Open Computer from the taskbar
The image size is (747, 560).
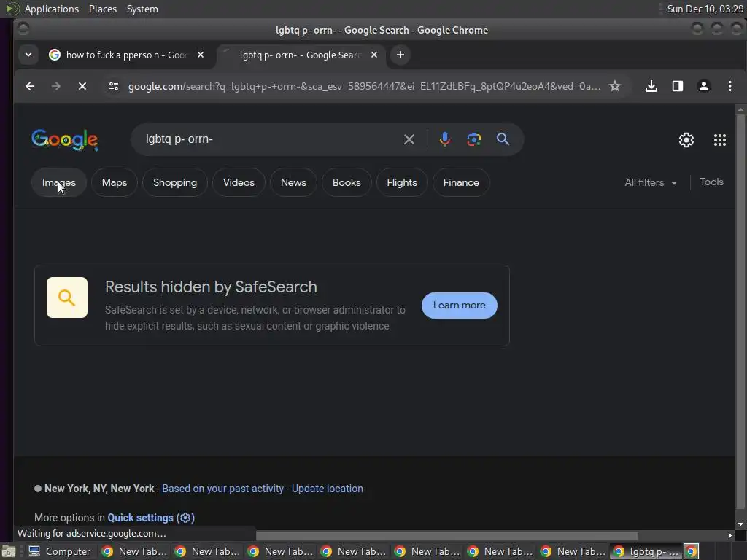pyautogui.click(x=60, y=551)
